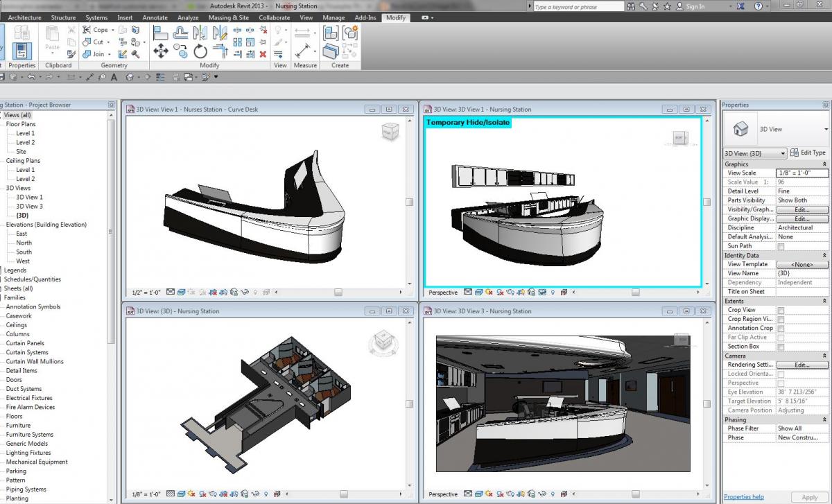
Task: Collapse the Graphics section in Properties
Action: coord(824,164)
